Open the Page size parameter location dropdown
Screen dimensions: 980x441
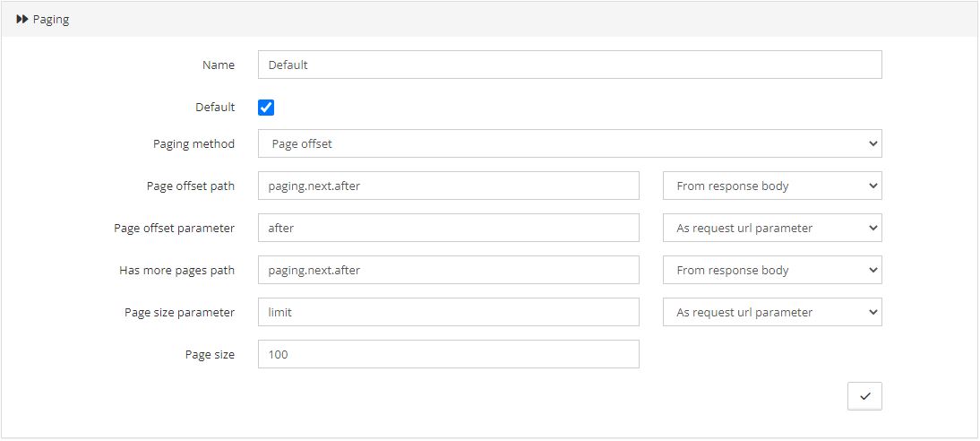tap(772, 312)
